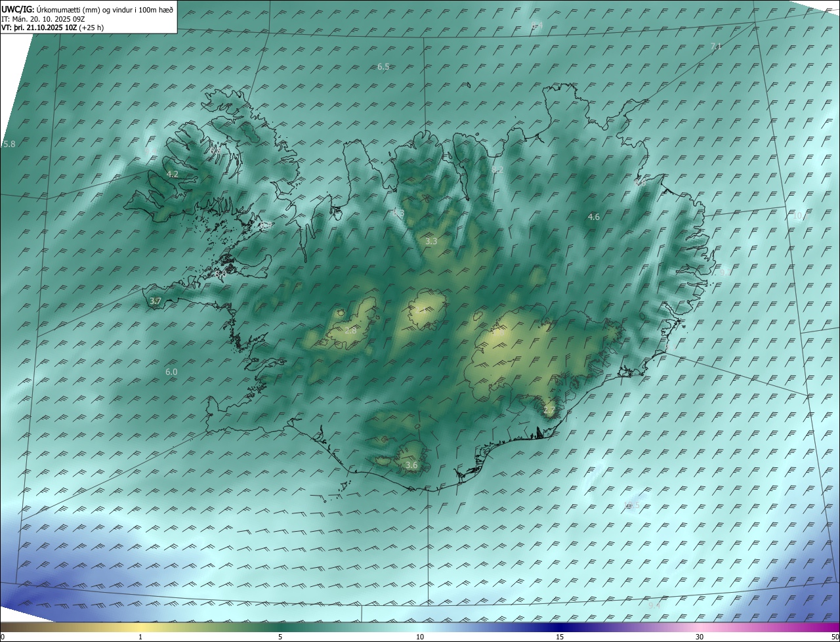Click the 0 tick on the color scale
Screen dimensions: 840x642
pos(3,637)
